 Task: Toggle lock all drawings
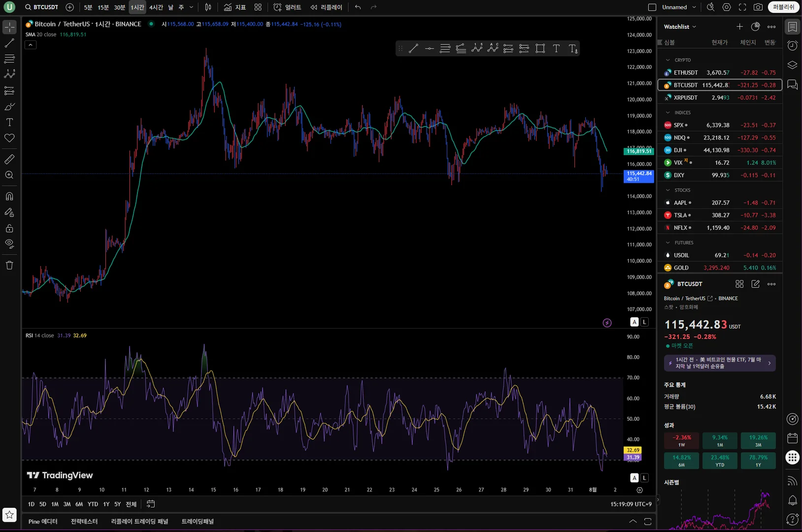[9, 229]
